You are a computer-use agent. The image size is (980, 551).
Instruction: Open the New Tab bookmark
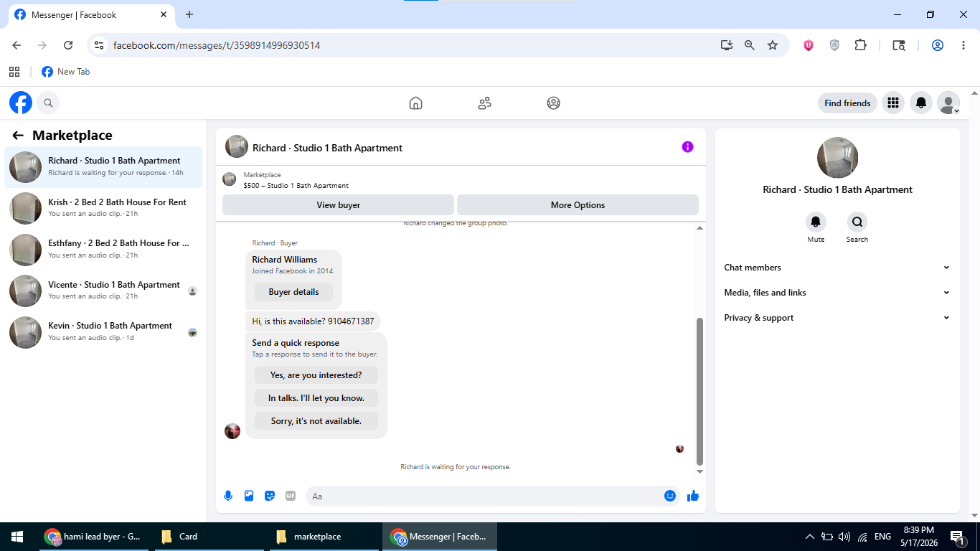pos(66,72)
